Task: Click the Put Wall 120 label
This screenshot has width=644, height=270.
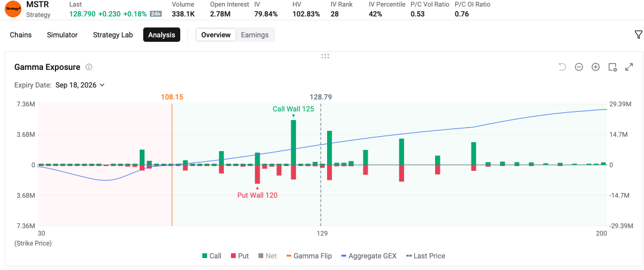Action: [x=257, y=195]
